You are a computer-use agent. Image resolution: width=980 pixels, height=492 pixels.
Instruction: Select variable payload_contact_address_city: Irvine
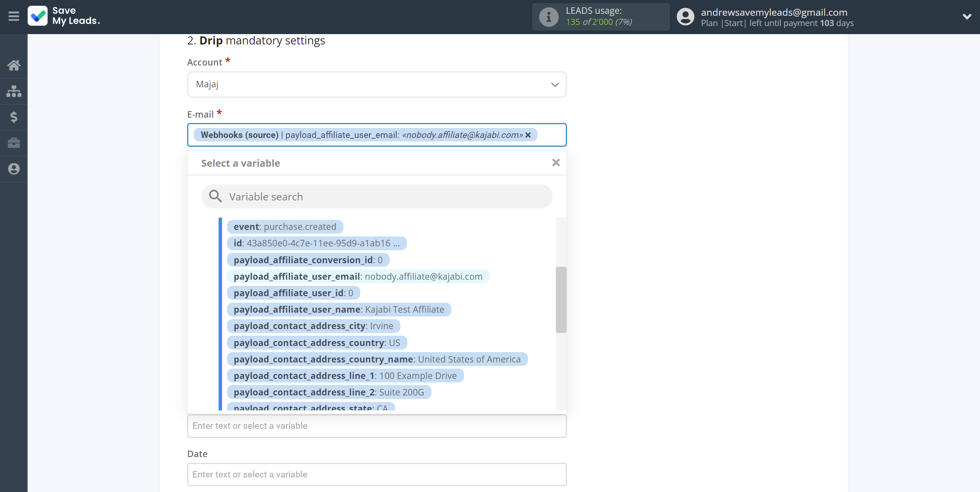click(x=314, y=326)
